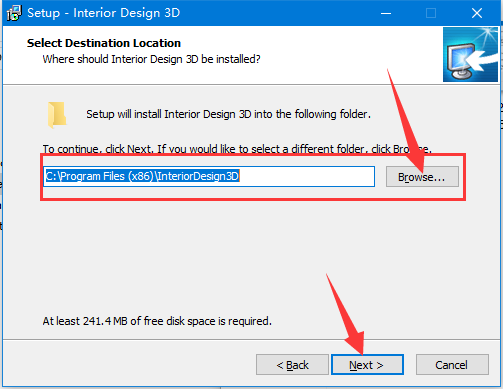This screenshot has height=389, width=503.
Task: Click the yellow folder icon
Action: pos(57,115)
